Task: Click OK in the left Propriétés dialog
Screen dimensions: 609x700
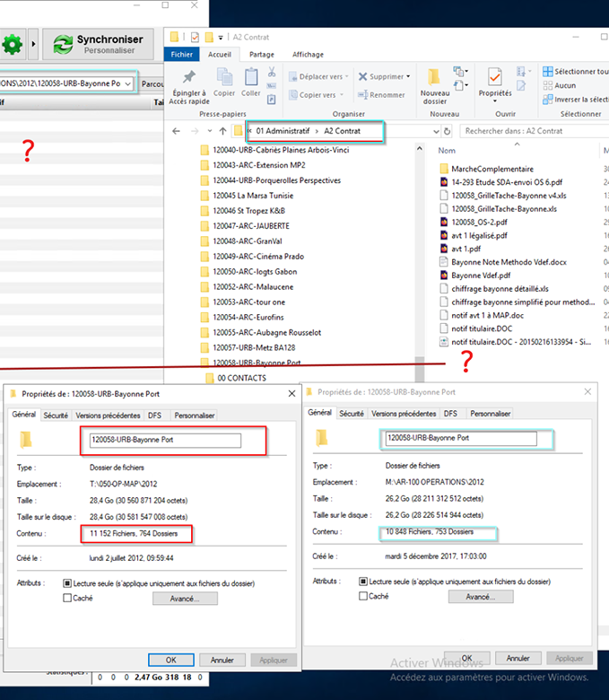Action: [171, 660]
